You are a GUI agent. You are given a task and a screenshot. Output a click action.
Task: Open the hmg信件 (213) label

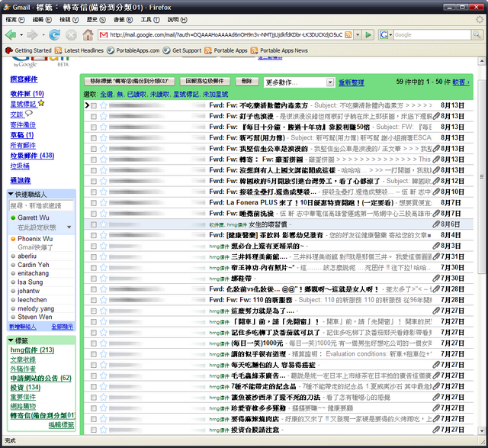pyautogui.click(x=32, y=350)
